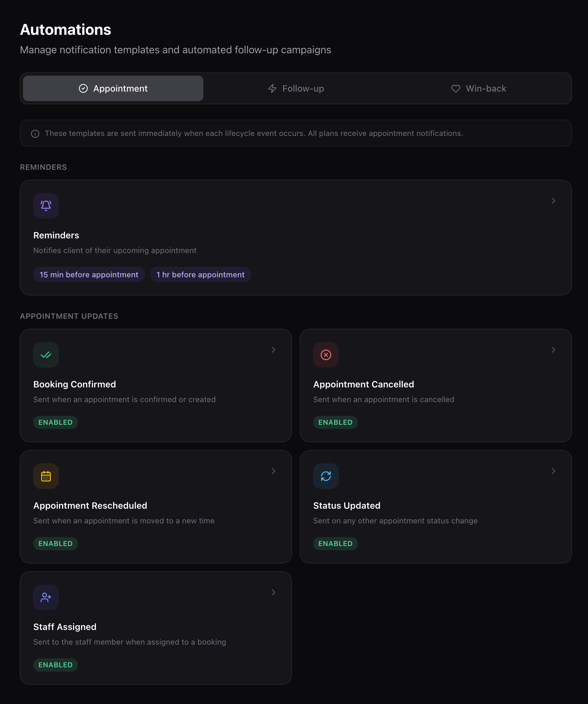588x704 pixels.
Task: Click the yellow calendar Appointment Rescheduled icon
Action: pos(46,476)
